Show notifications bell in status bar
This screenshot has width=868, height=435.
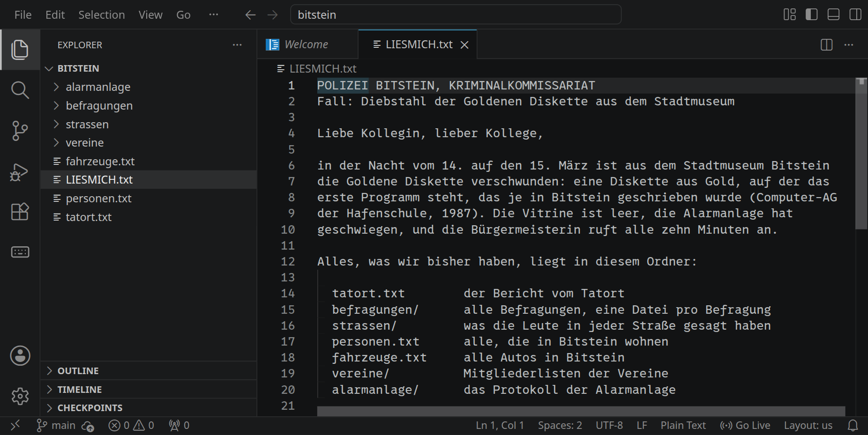coord(853,425)
